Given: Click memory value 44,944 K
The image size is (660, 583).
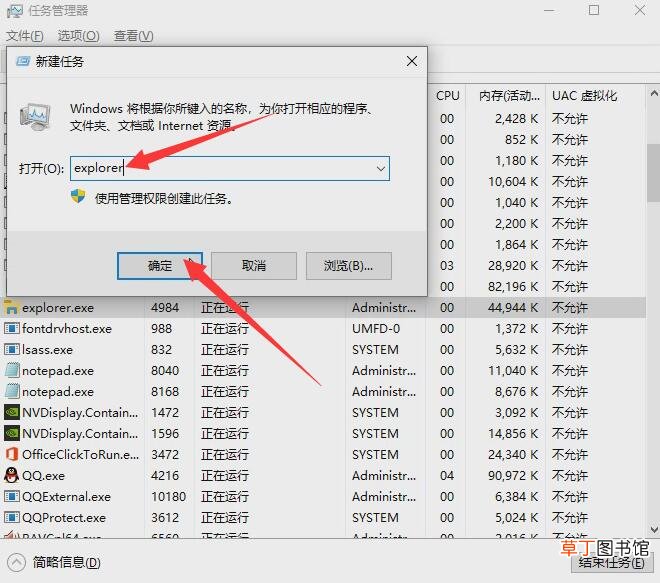Looking at the screenshot, I should [513, 308].
